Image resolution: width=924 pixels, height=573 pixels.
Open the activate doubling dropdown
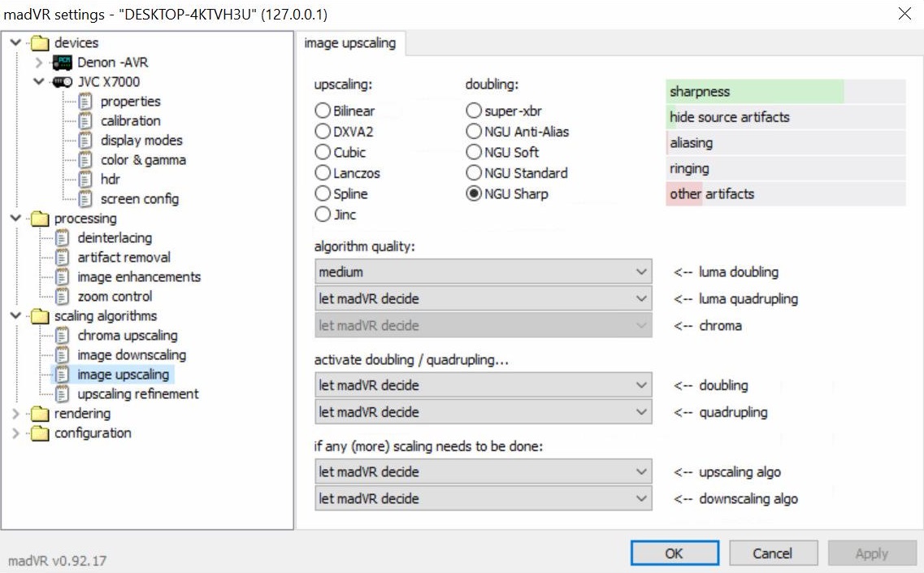coord(484,385)
